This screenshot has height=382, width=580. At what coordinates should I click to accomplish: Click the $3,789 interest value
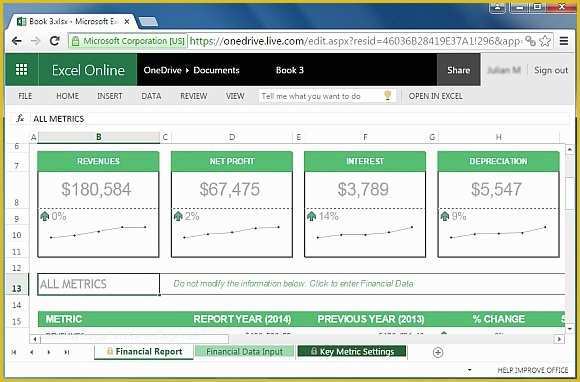pos(363,189)
